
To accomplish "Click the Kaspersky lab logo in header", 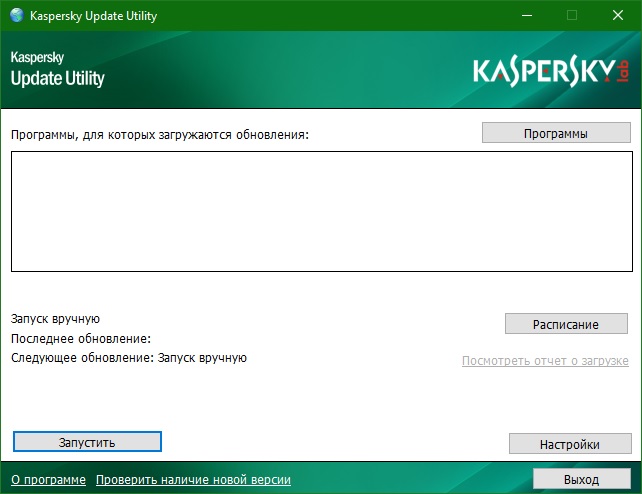I will (551, 71).
